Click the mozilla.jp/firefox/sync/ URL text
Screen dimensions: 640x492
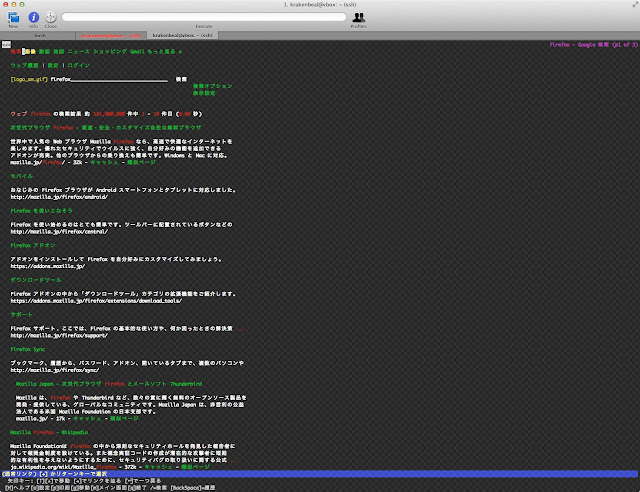pos(55,371)
